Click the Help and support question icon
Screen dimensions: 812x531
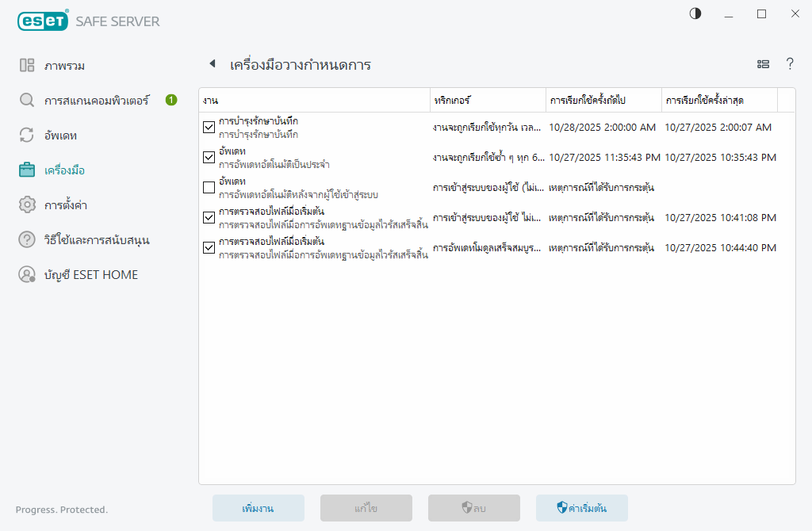tap(27, 240)
